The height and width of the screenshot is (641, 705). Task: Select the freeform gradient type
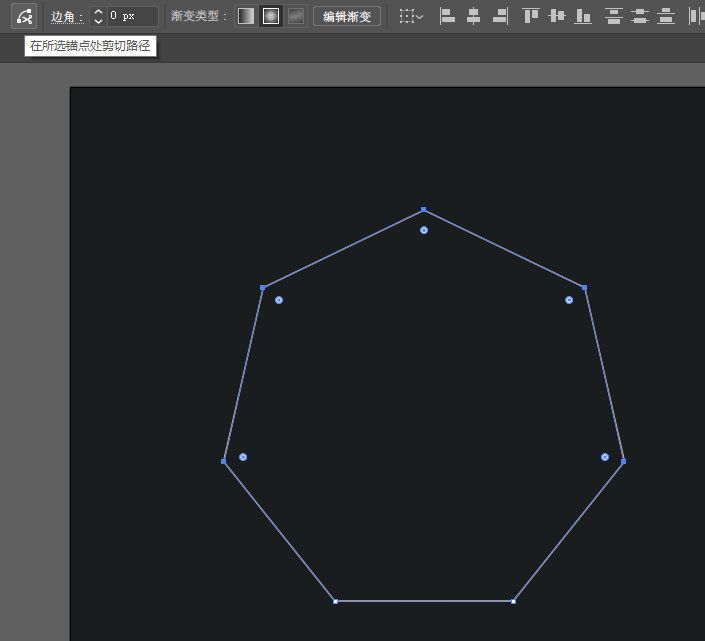[295, 17]
